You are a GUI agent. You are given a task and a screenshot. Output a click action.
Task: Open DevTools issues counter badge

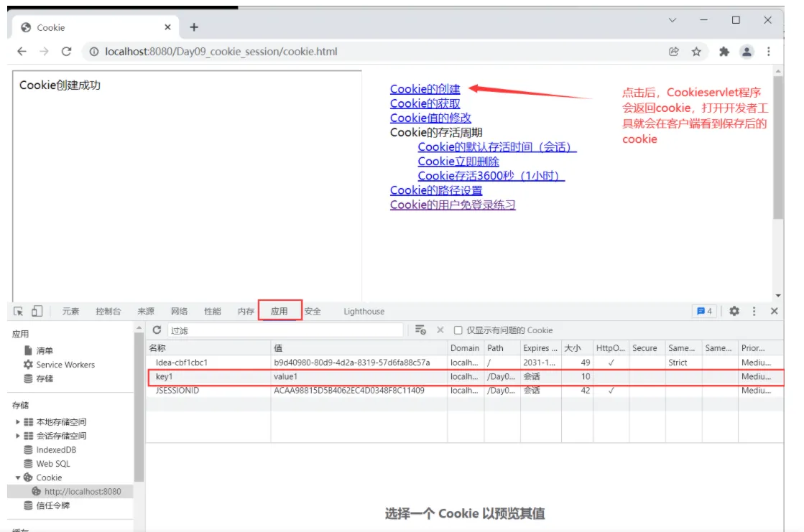click(705, 311)
